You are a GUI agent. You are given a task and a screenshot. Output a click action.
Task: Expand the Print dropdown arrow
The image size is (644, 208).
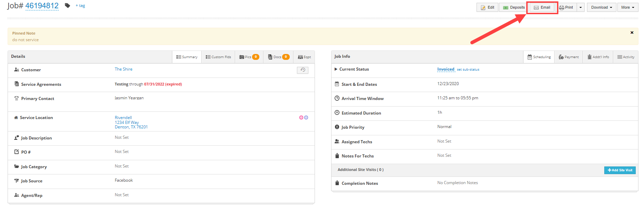coord(580,7)
